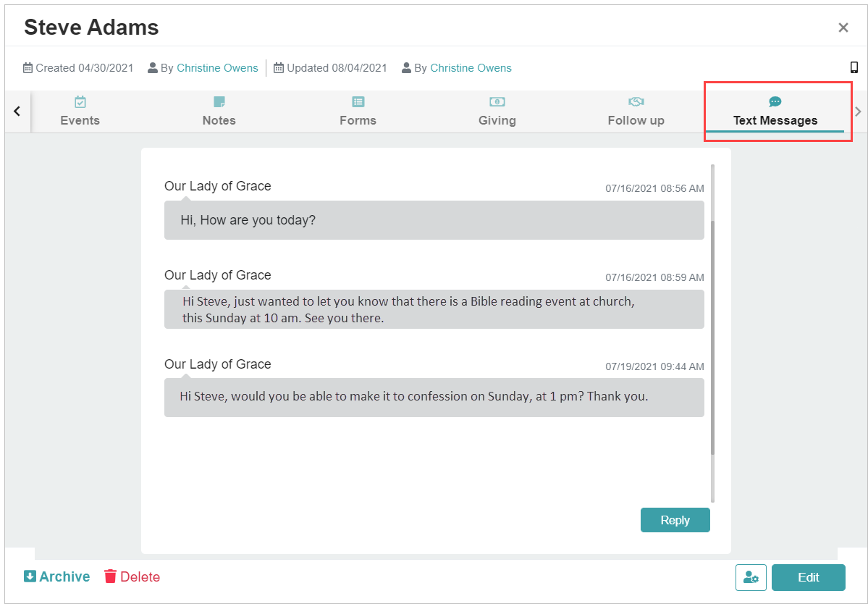
Task: Open Christine Owens link after Updated date
Action: 471,68
